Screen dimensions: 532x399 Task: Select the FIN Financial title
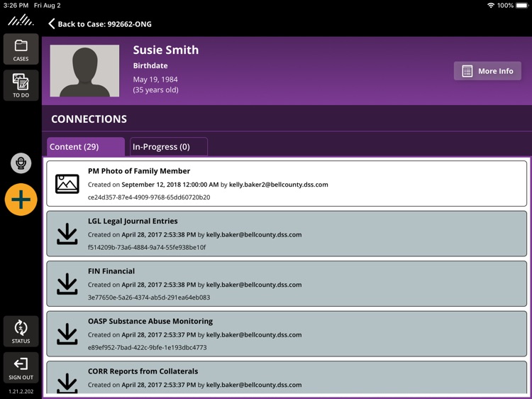[111, 271]
